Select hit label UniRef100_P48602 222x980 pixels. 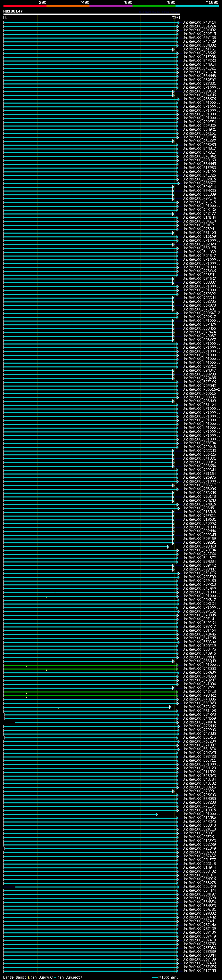click(199, 53)
